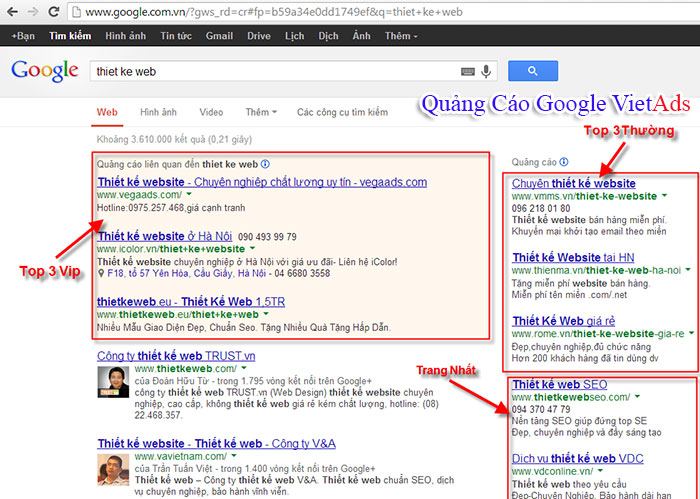700x499 pixels.
Task: Click result count 'Khoảng 3.610.000 kết quả'
Action: click(174, 140)
